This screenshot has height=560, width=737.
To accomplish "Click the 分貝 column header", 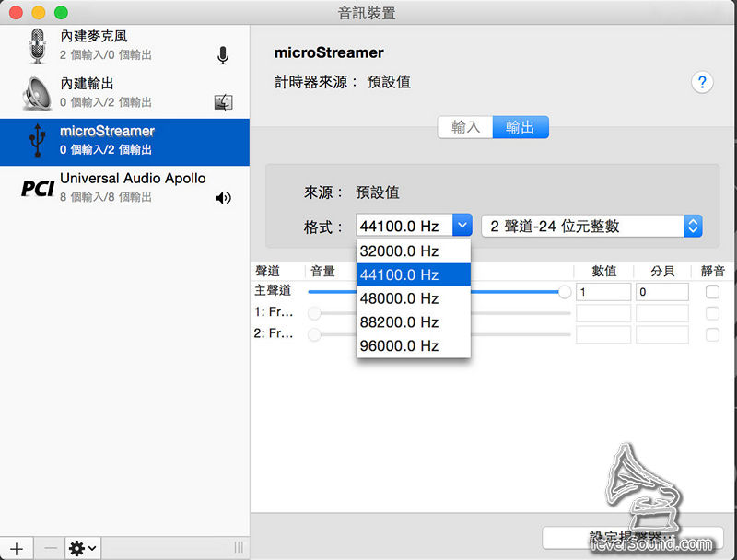I will coord(662,271).
